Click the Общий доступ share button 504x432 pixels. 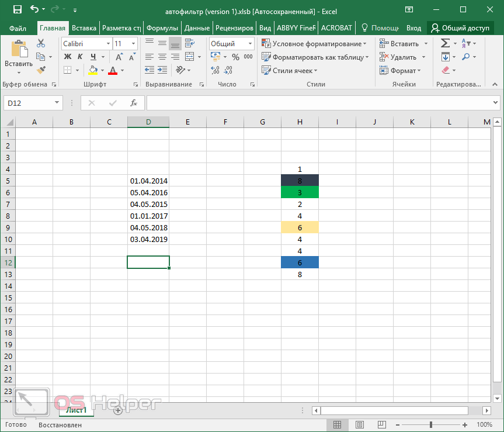pos(460,27)
